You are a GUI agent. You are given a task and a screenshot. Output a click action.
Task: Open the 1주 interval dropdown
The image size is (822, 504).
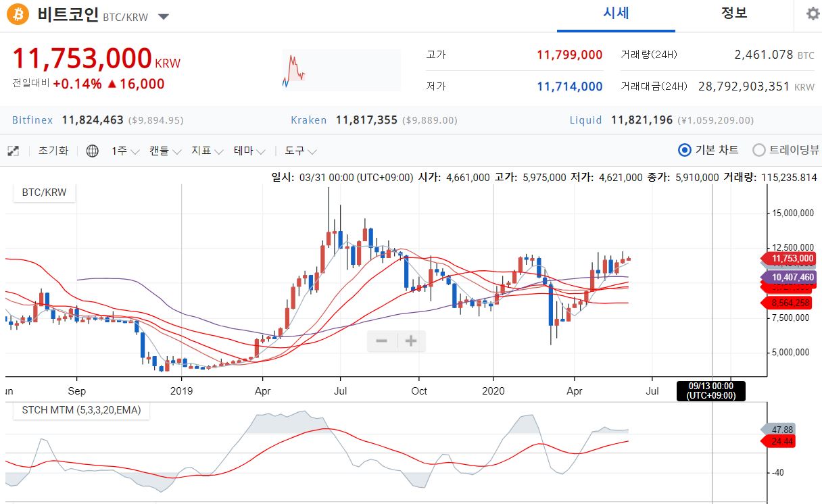pos(125,151)
